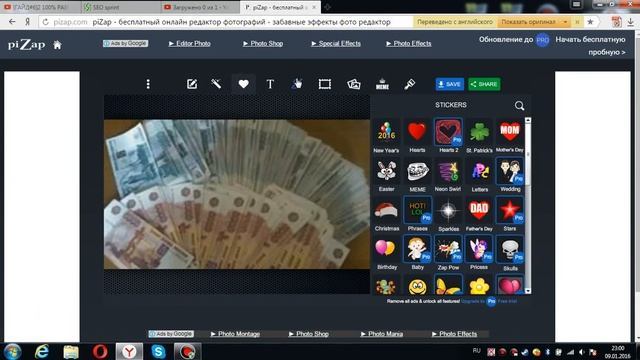Open Baby sticker category
The image size is (640, 360).
417,253
